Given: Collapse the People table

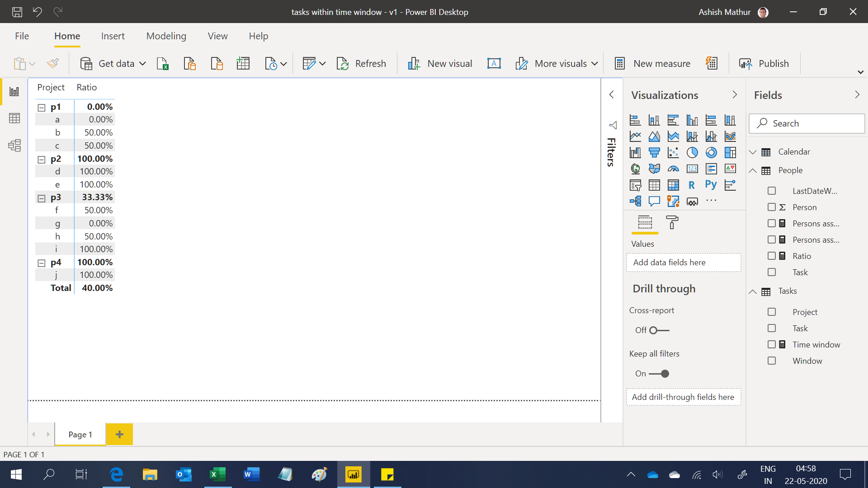Looking at the screenshot, I should [753, 170].
